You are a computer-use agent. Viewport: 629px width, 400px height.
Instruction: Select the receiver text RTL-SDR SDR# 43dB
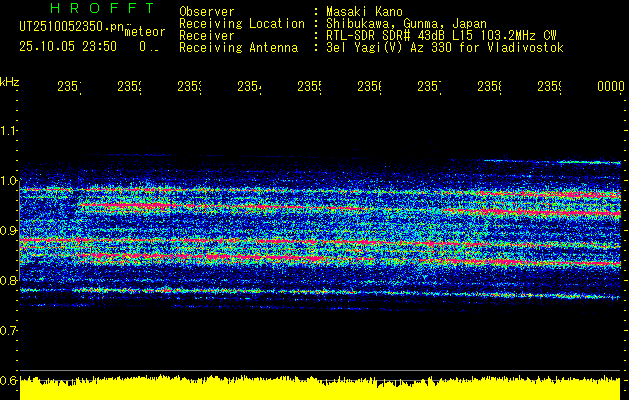tap(387, 36)
